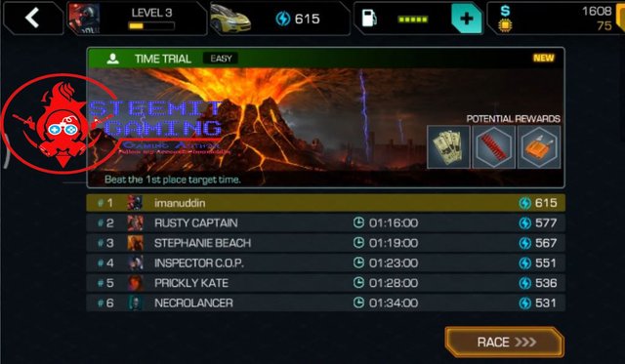This screenshot has height=364, width=625.
Task: Choose STEPHANIE BEACH opponent row
Action: (x=325, y=243)
